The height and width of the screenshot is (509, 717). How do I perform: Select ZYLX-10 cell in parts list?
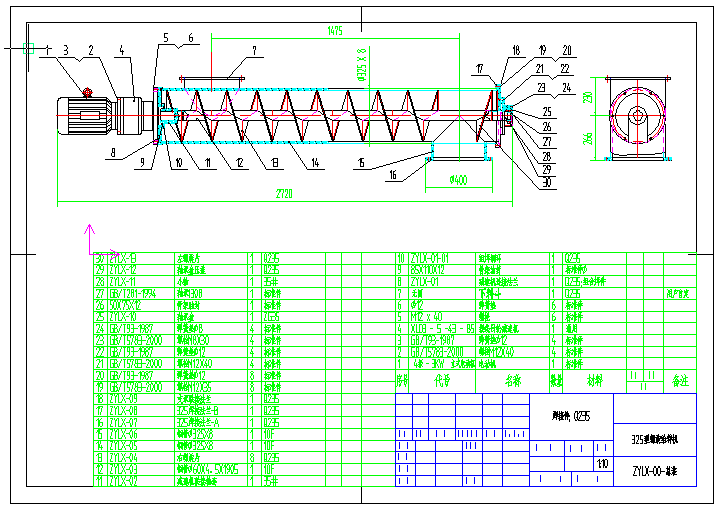[123, 317]
